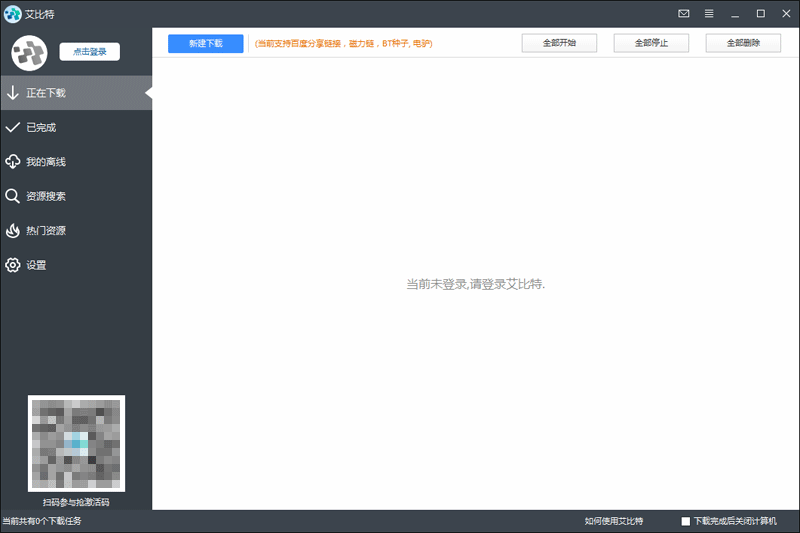Click the 艾比特 logo icon in title bar
The height and width of the screenshot is (533, 800).
point(12,14)
